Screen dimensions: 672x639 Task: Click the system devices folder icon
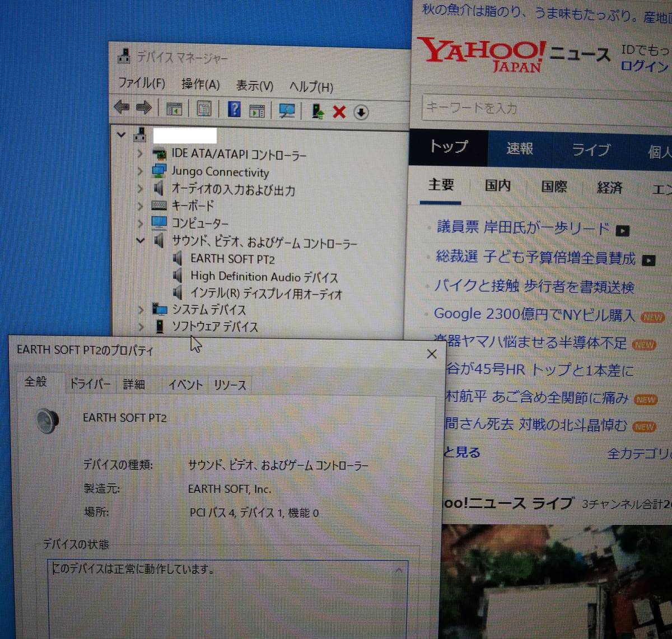160,309
